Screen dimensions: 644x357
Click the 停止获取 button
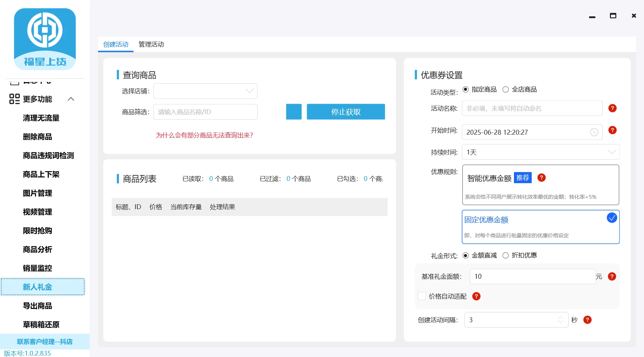point(346,112)
